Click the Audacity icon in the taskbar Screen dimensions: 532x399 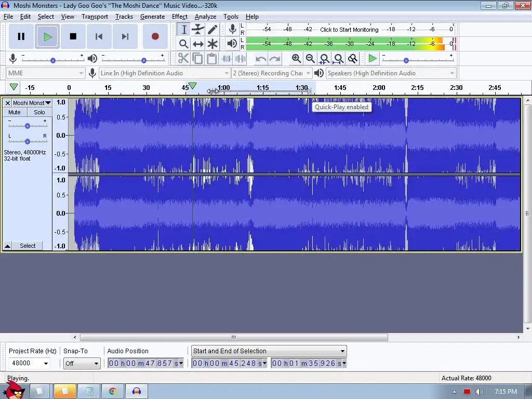tap(137, 391)
